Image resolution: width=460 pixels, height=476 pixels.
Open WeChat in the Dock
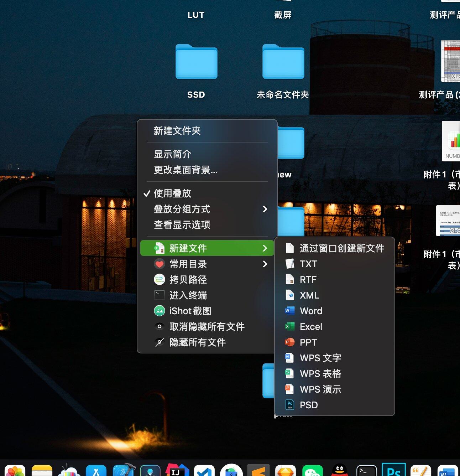click(313, 470)
